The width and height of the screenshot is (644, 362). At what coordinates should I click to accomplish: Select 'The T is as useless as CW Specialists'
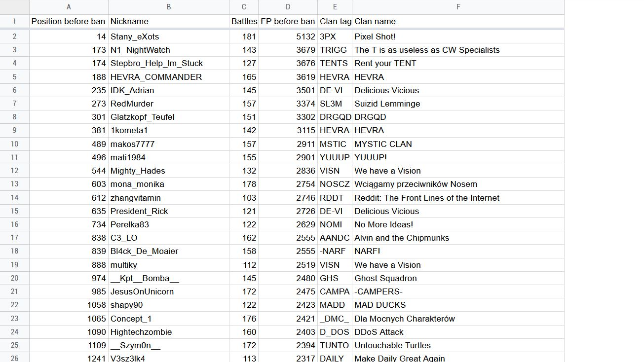coord(458,50)
